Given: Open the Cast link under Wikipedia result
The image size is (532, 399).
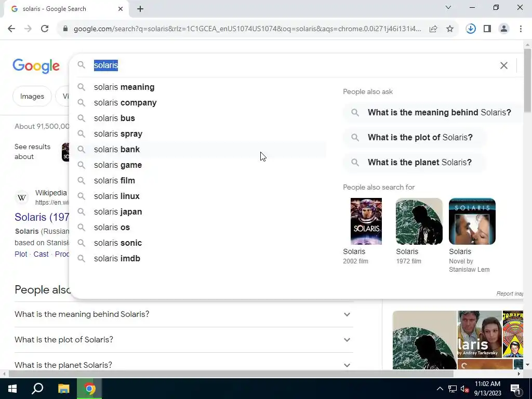Looking at the screenshot, I should 41,254.
